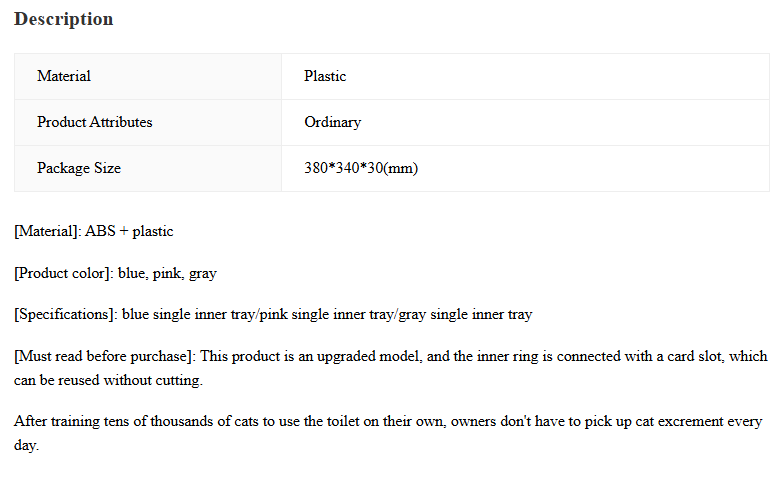
Task: Select the Package Size label cell
Action: pos(148,168)
